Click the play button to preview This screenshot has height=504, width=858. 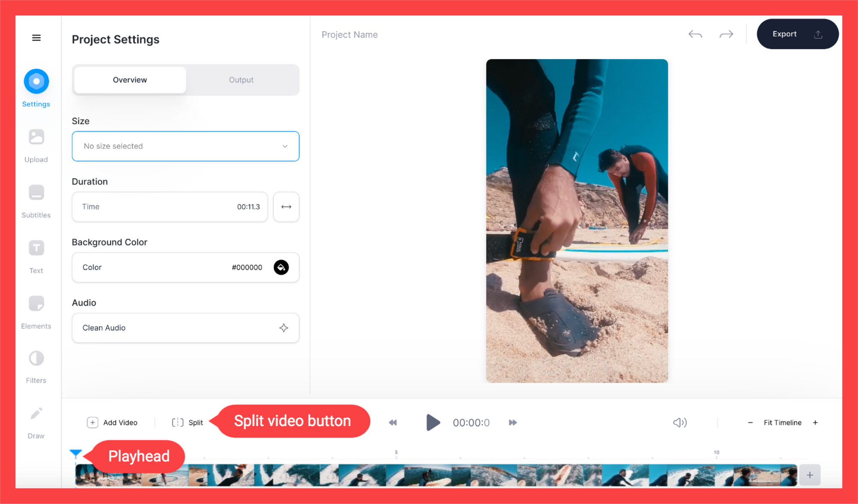[x=432, y=422]
